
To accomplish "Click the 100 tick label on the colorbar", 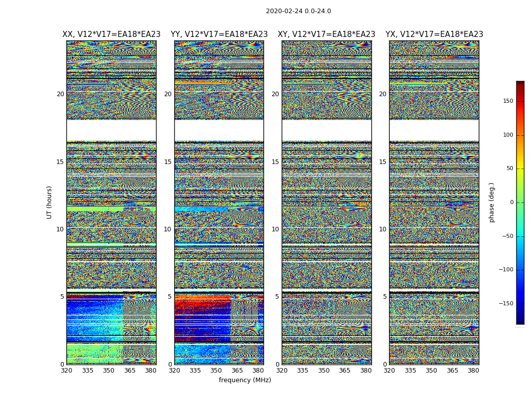I will [508, 135].
